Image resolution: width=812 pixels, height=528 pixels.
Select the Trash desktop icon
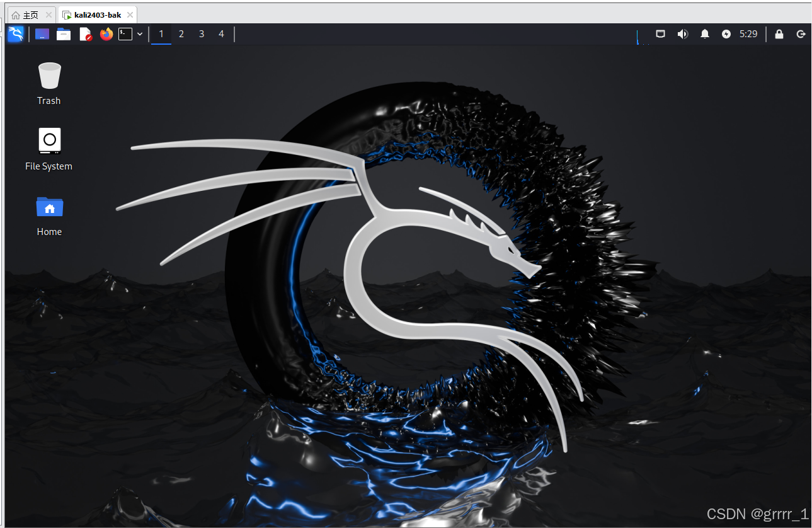(x=49, y=83)
